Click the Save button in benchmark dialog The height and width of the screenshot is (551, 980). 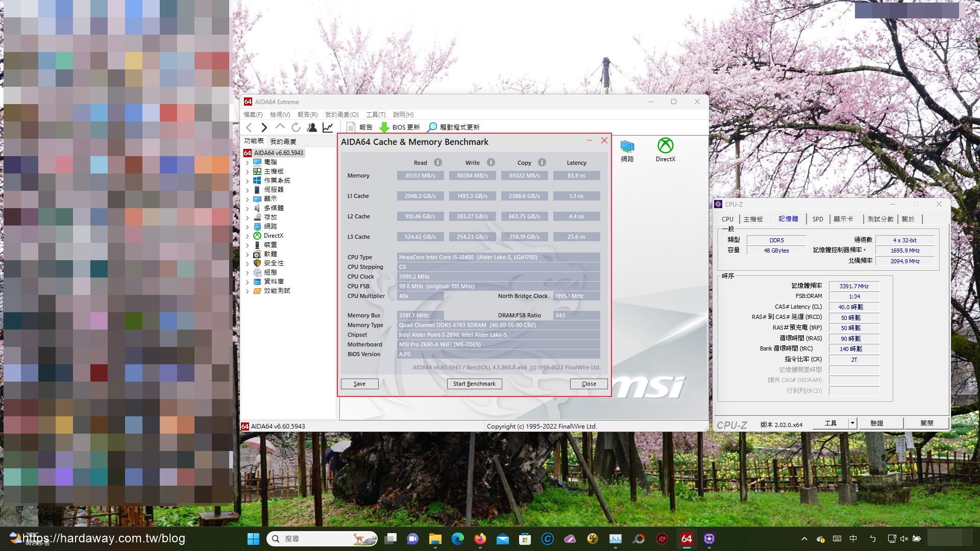pyautogui.click(x=360, y=384)
